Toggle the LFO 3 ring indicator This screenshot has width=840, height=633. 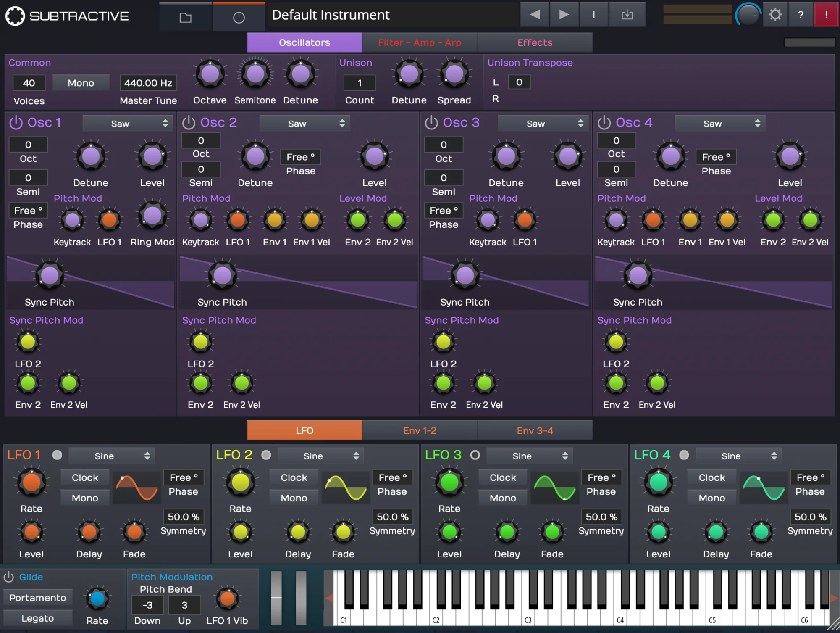pos(475,455)
